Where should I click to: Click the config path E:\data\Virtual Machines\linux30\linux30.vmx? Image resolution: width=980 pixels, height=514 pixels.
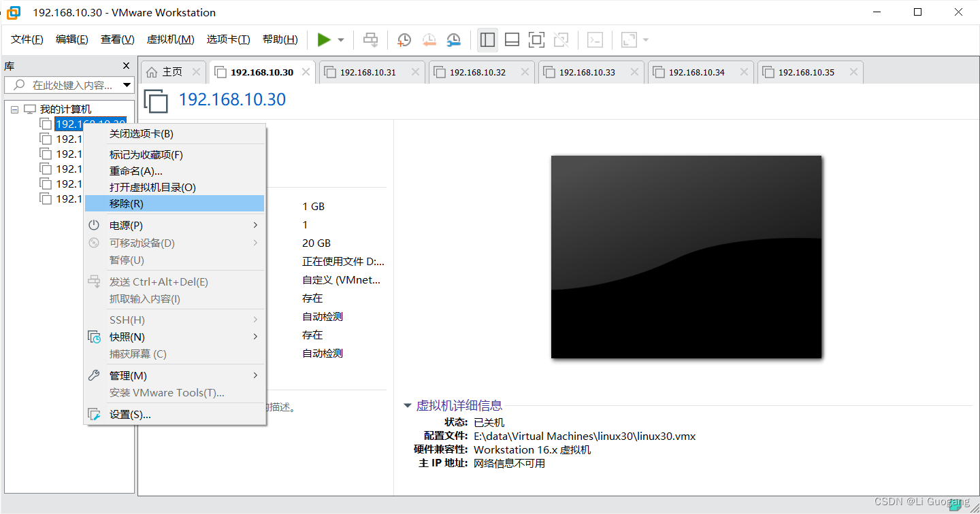(x=585, y=436)
